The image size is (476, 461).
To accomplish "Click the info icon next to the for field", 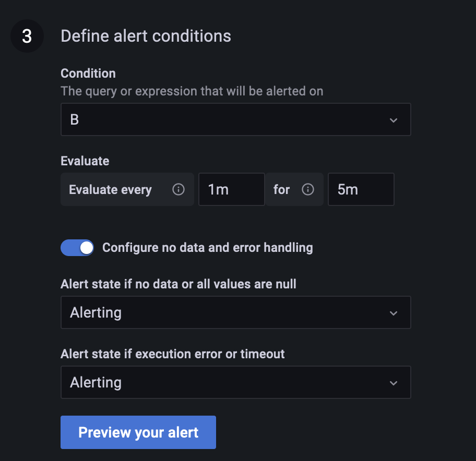I will point(307,189).
